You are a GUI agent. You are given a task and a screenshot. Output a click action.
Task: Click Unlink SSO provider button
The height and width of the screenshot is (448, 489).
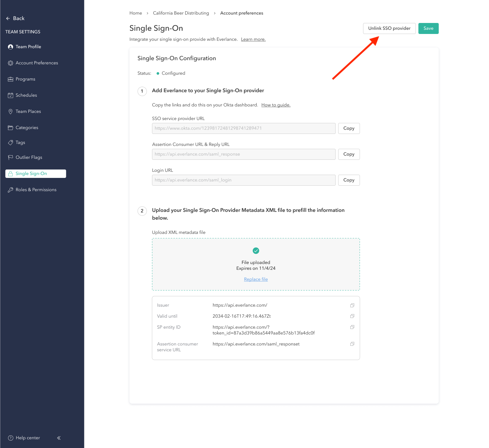[x=389, y=28]
